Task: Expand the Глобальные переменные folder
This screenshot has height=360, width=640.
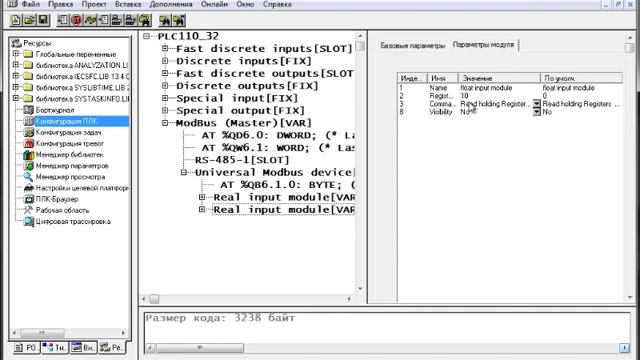Action: [x=16, y=54]
